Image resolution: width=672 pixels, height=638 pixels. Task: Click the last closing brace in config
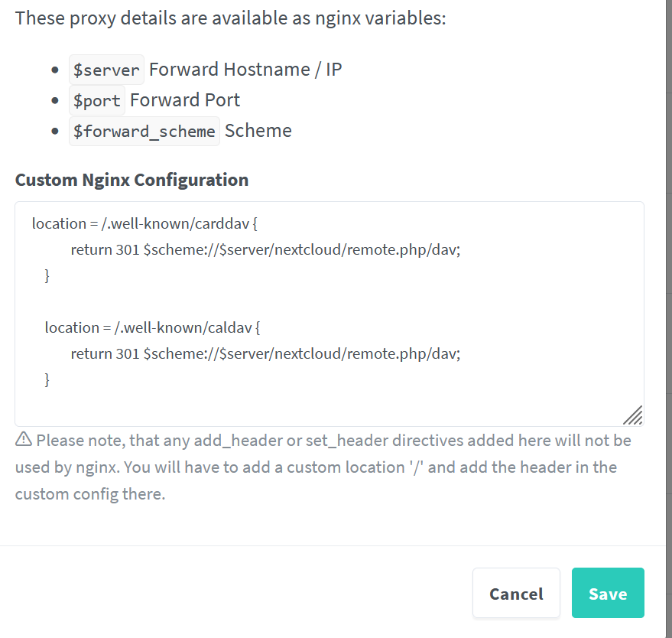(x=47, y=379)
